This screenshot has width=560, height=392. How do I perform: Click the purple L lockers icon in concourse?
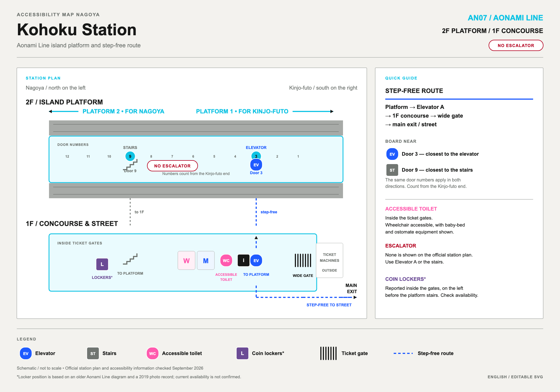click(102, 264)
